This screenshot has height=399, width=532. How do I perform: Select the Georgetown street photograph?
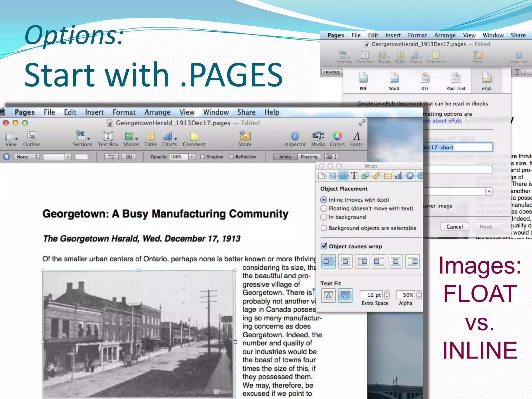tap(139, 334)
